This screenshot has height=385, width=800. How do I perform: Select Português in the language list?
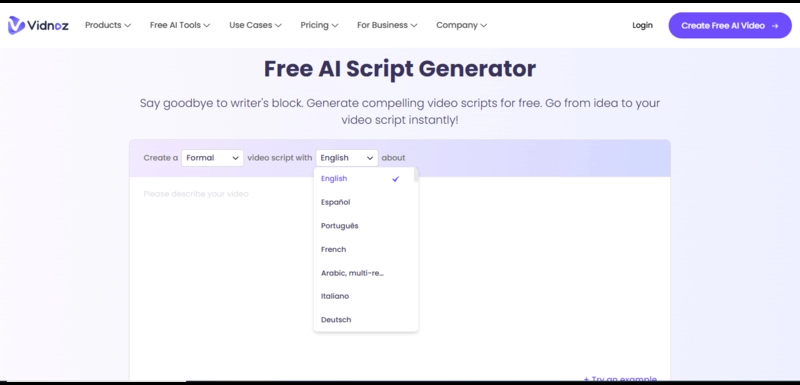pyautogui.click(x=366, y=226)
